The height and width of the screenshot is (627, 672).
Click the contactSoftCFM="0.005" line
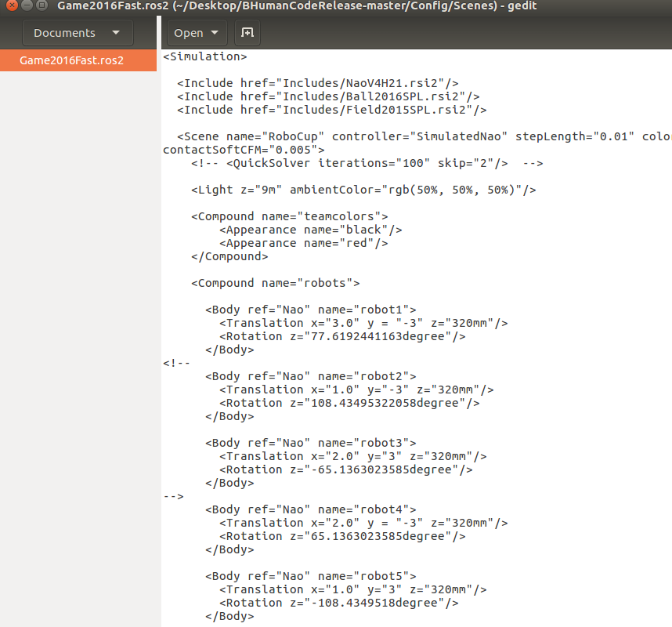coord(244,150)
